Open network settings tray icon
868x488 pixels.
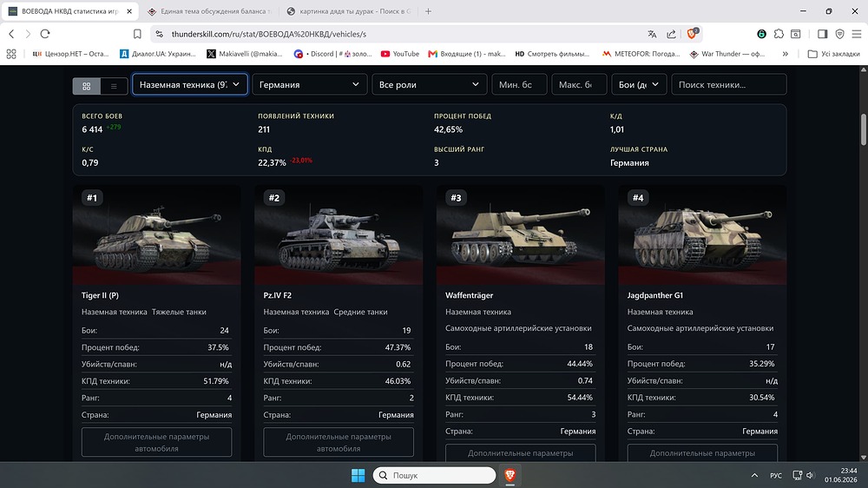point(797,475)
